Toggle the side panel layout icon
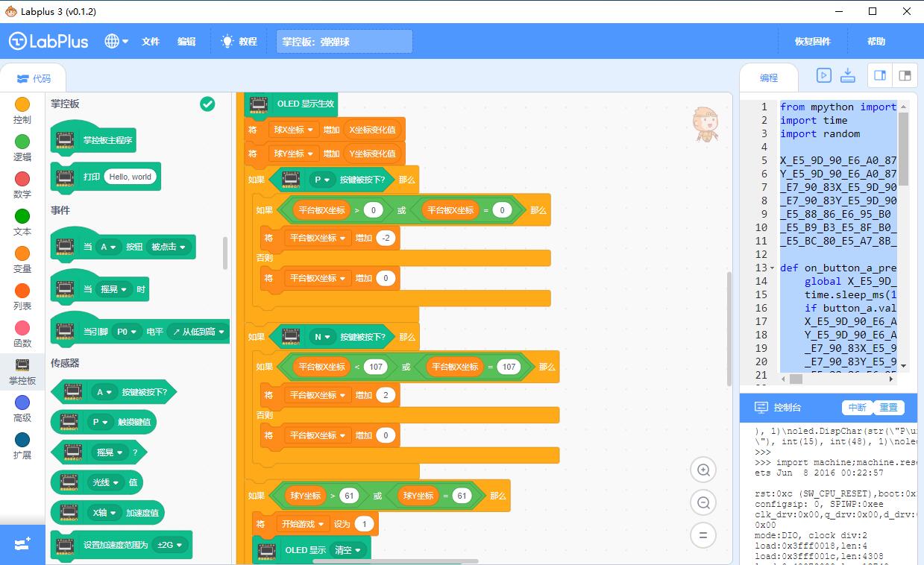924x565 pixels. (880, 75)
